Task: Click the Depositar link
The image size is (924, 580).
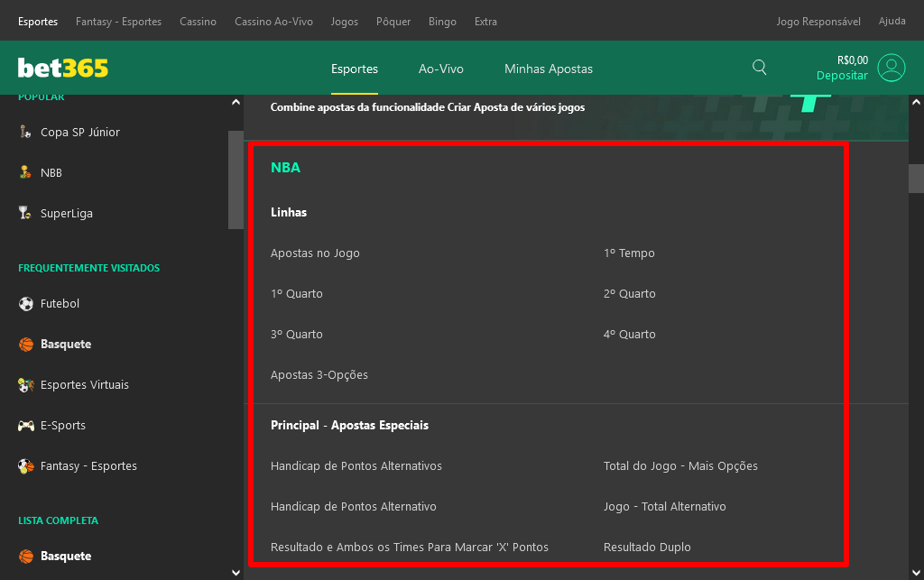Action: click(x=842, y=76)
